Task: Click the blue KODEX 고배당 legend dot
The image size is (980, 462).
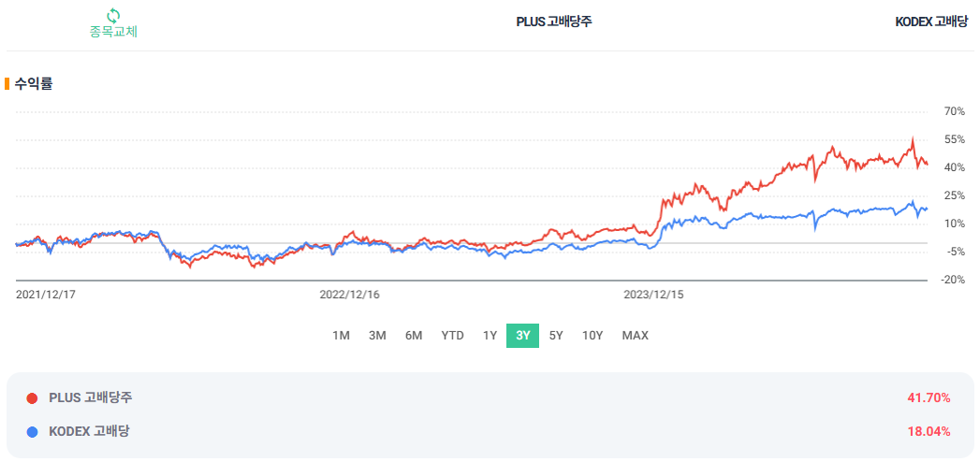Action: (x=33, y=431)
